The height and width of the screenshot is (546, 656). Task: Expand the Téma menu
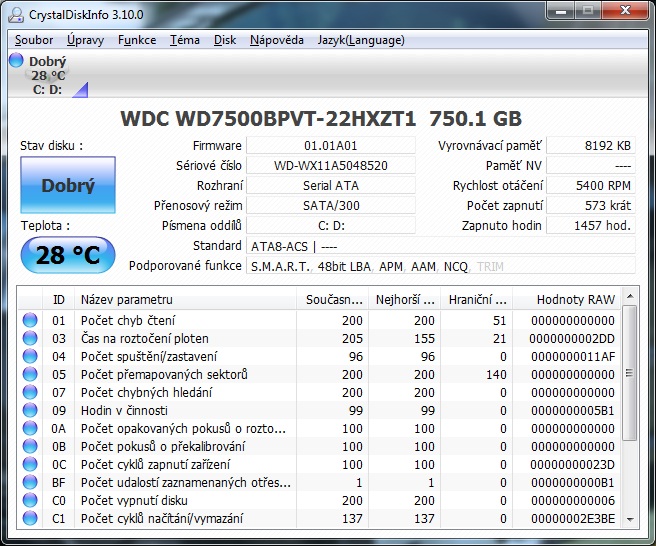point(184,40)
